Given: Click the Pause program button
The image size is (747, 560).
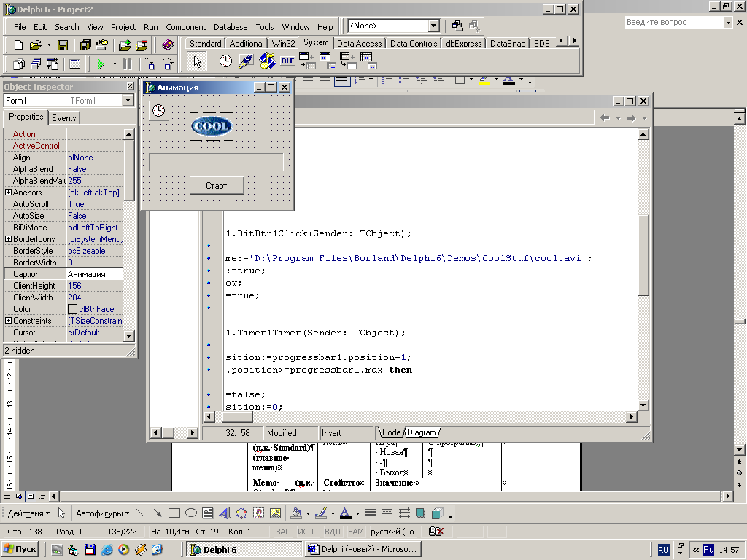Looking at the screenshot, I should pos(127,64).
